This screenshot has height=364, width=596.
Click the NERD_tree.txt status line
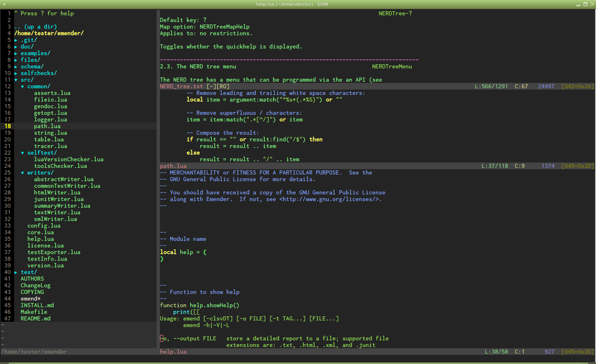coord(181,87)
